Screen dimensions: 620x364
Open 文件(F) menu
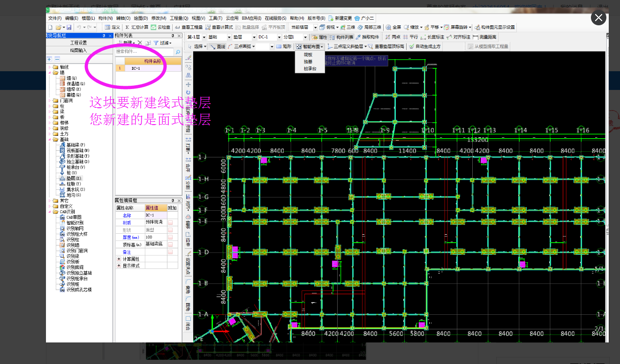[55, 18]
